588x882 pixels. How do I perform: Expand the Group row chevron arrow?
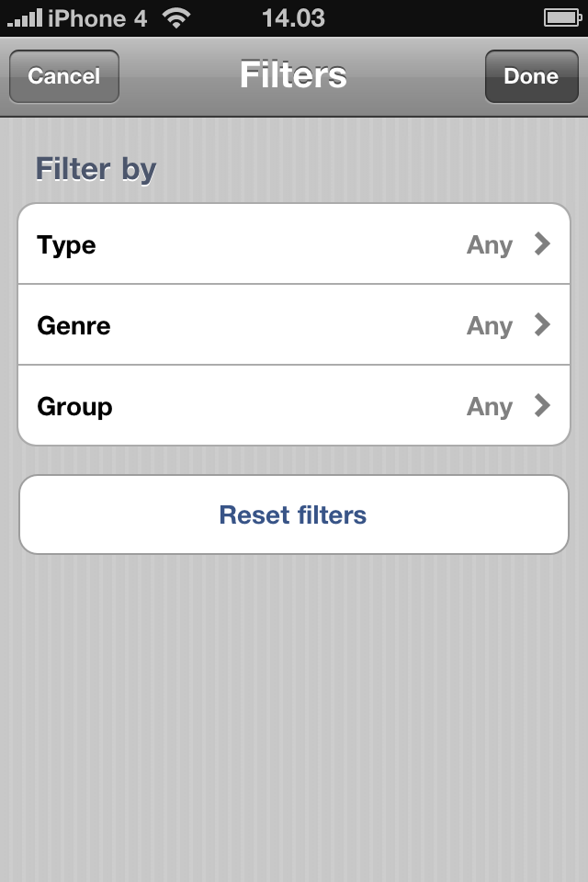(542, 406)
